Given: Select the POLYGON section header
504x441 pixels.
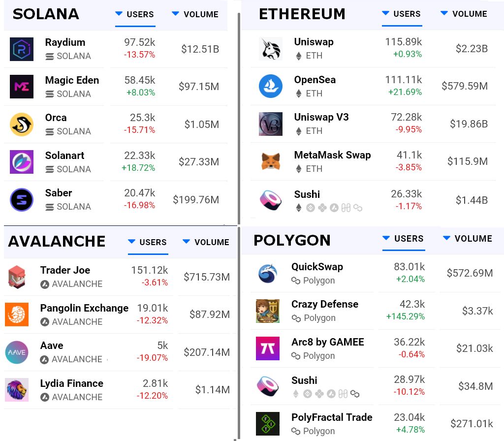Looking at the screenshot, I should (292, 240).
